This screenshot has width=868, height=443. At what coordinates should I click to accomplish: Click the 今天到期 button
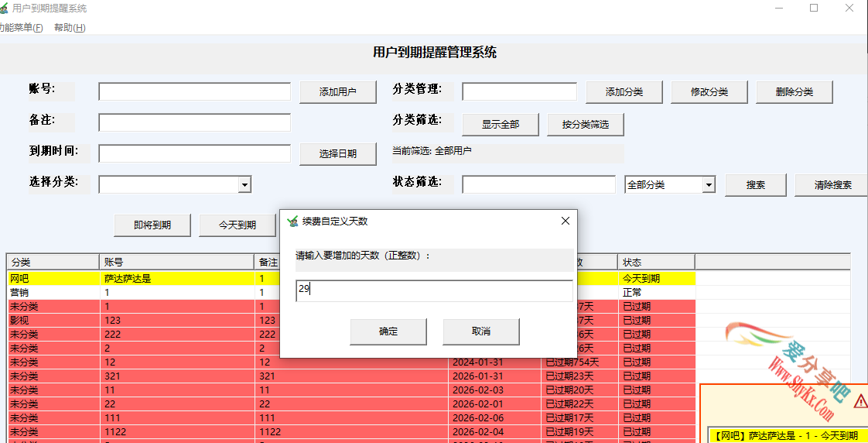[x=238, y=225]
